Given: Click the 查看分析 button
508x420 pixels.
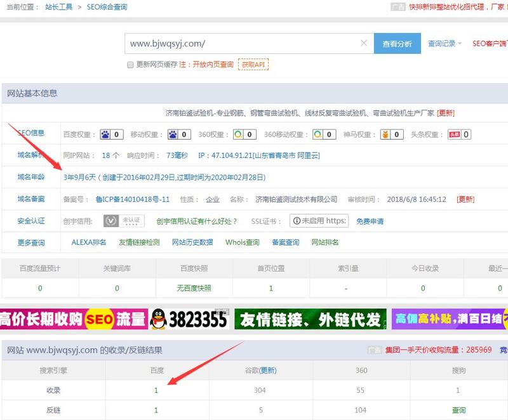Looking at the screenshot, I should [x=398, y=43].
